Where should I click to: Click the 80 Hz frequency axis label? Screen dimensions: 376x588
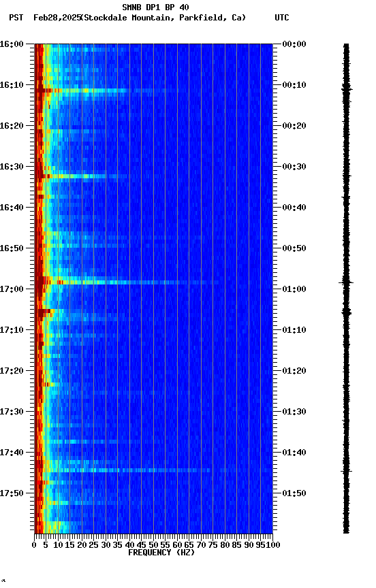(x=225, y=545)
